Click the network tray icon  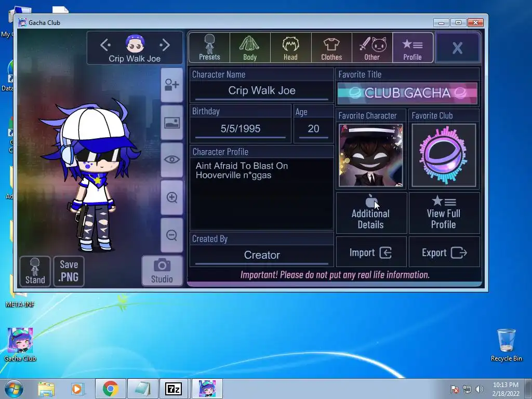point(467,389)
